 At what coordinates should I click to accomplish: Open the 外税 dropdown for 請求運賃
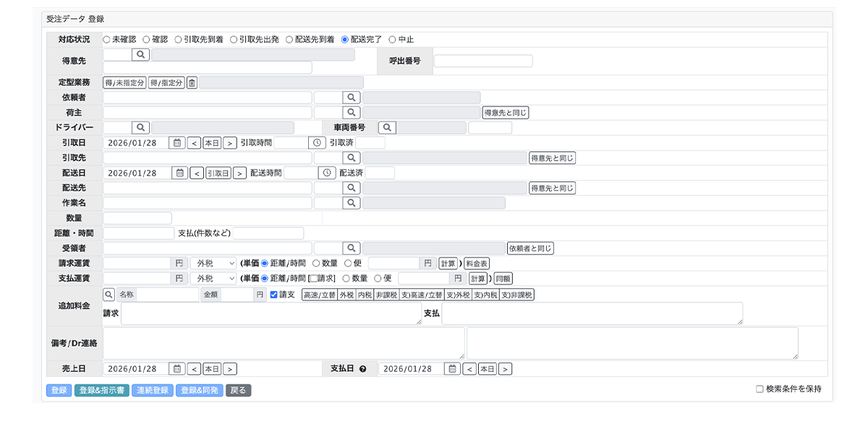[x=212, y=263]
